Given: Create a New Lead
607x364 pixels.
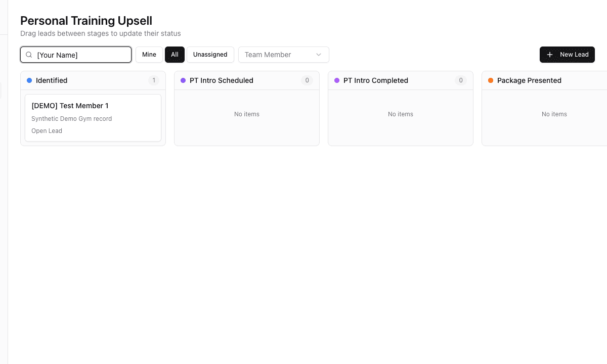Looking at the screenshot, I should click(567, 55).
